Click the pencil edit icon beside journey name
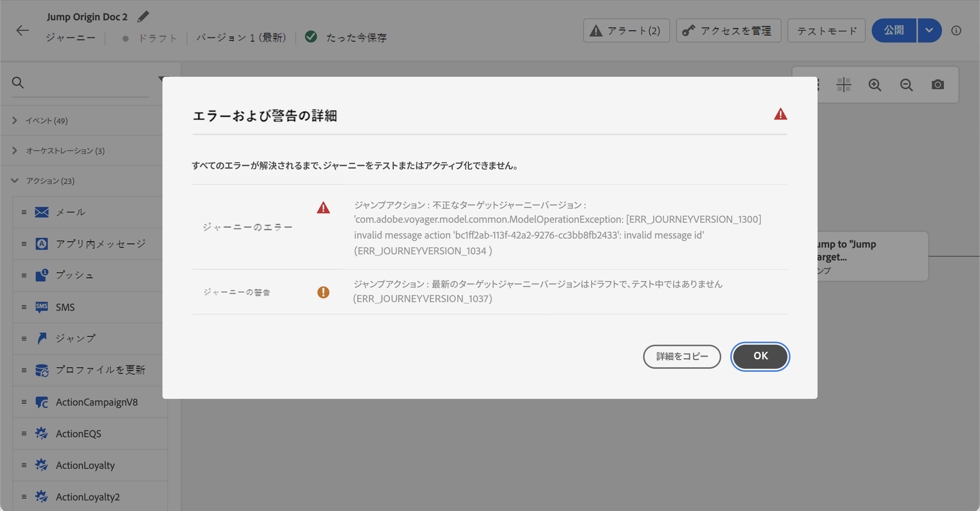Viewport: 980px width, 511px height. (143, 17)
